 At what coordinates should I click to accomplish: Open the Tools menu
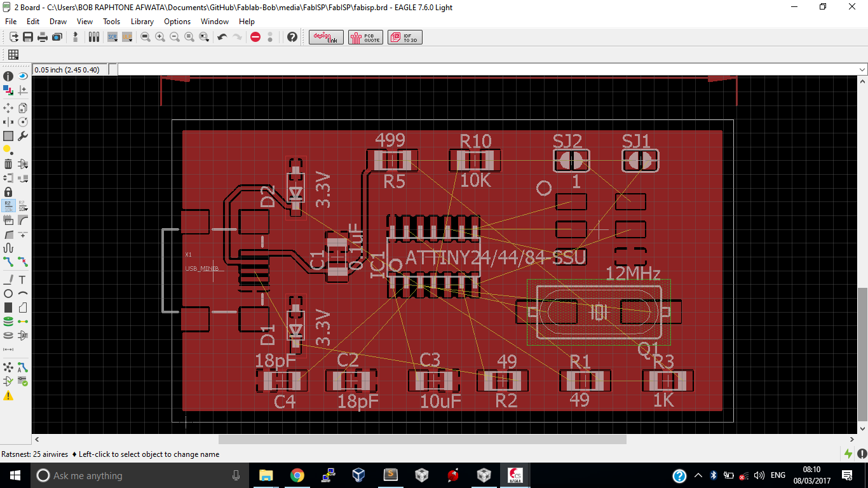point(111,21)
